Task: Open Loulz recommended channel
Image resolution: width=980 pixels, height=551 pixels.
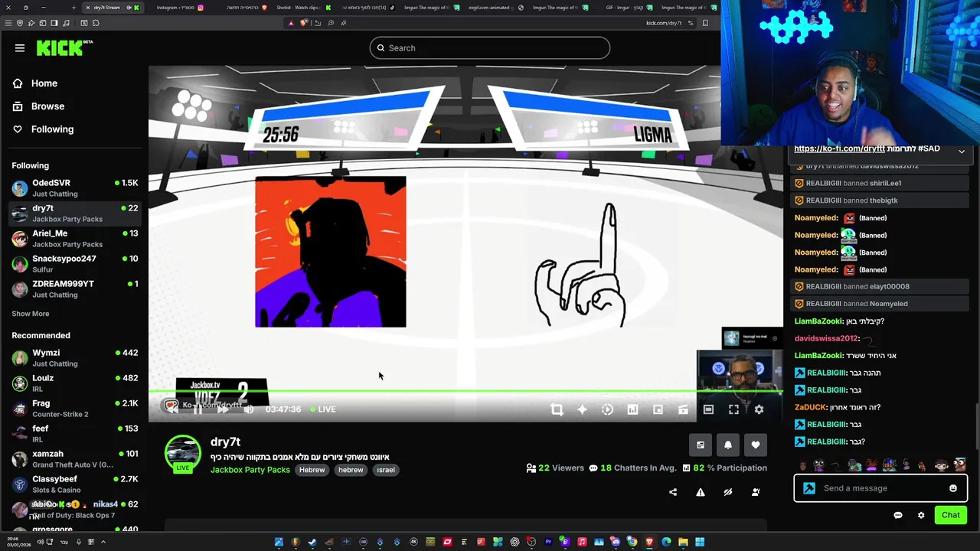Action: pos(74,383)
